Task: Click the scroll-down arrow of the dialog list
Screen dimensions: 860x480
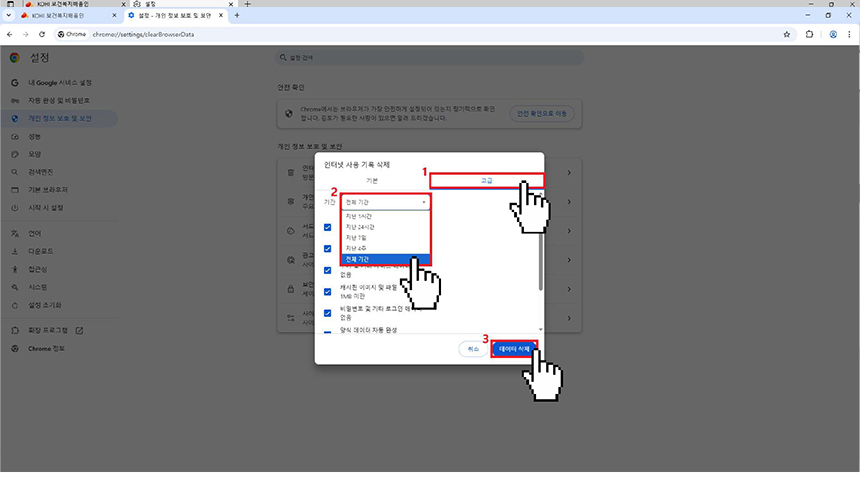Action: (x=541, y=329)
